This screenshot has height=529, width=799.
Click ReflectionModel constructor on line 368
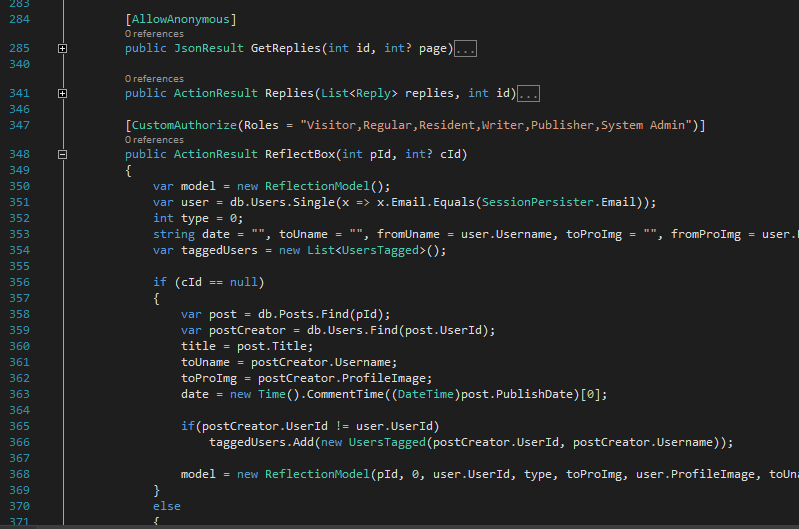coord(317,474)
